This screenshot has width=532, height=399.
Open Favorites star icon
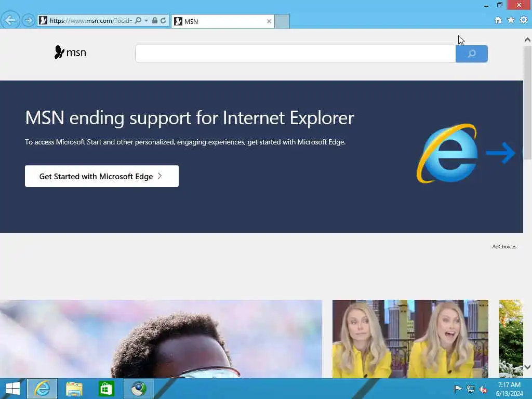pos(511,20)
